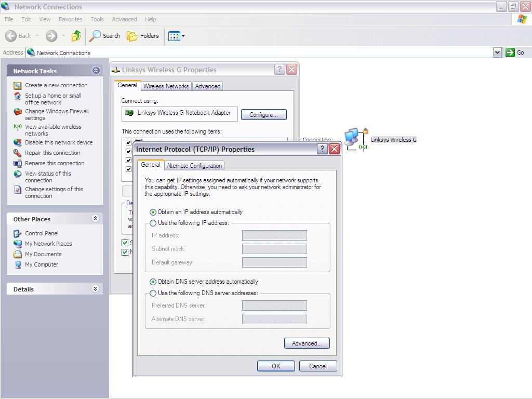
Task: Click Disable this network device icon
Action: [x=18, y=142]
